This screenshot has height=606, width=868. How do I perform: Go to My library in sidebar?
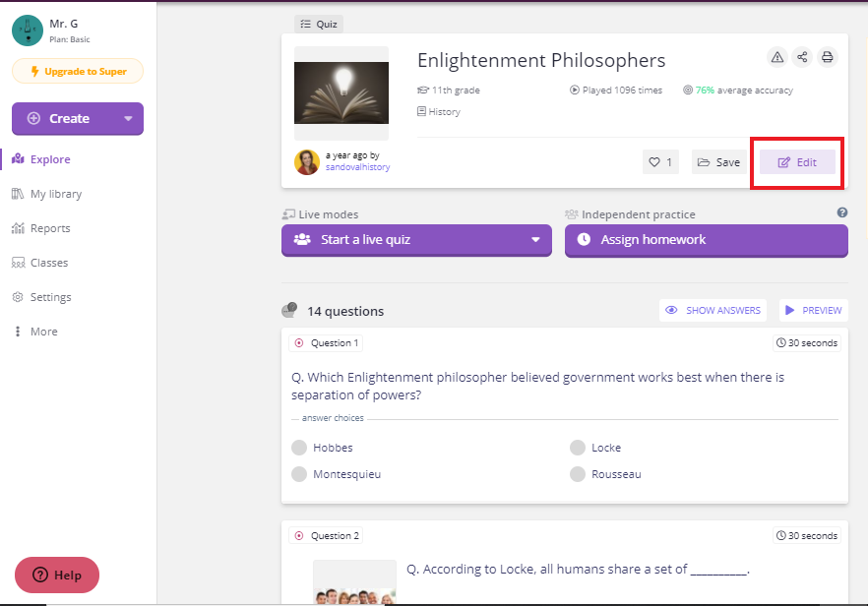46,194
